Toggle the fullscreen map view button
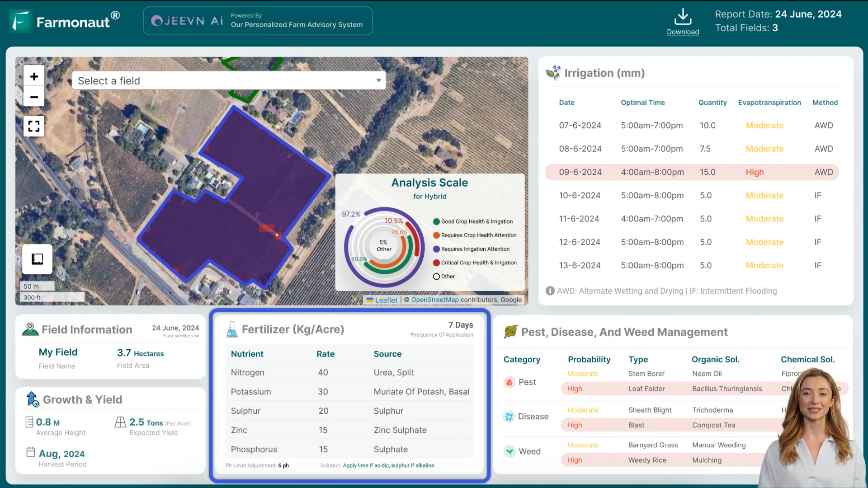868x488 pixels. tap(34, 126)
